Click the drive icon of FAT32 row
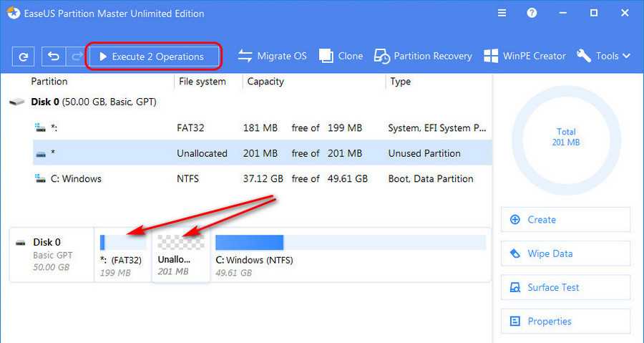The width and height of the screenshot is (644, 343). (40, 127)
